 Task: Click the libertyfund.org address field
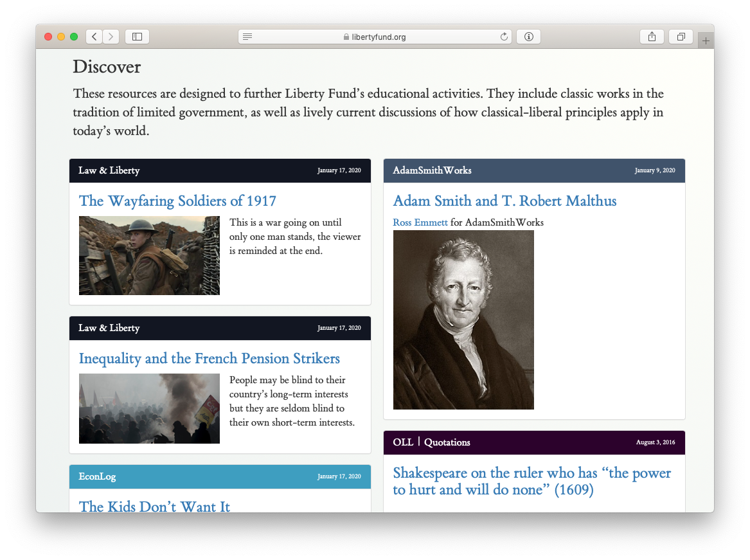click(375, 37)
